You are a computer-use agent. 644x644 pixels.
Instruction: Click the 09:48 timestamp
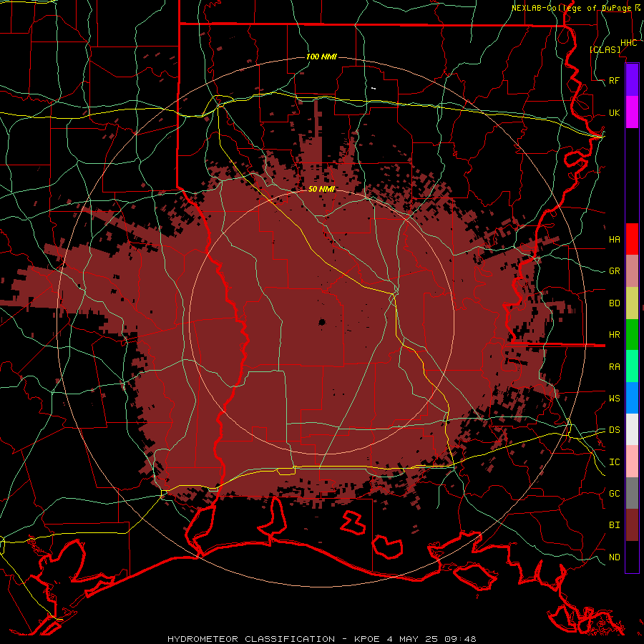click(460, 639)
